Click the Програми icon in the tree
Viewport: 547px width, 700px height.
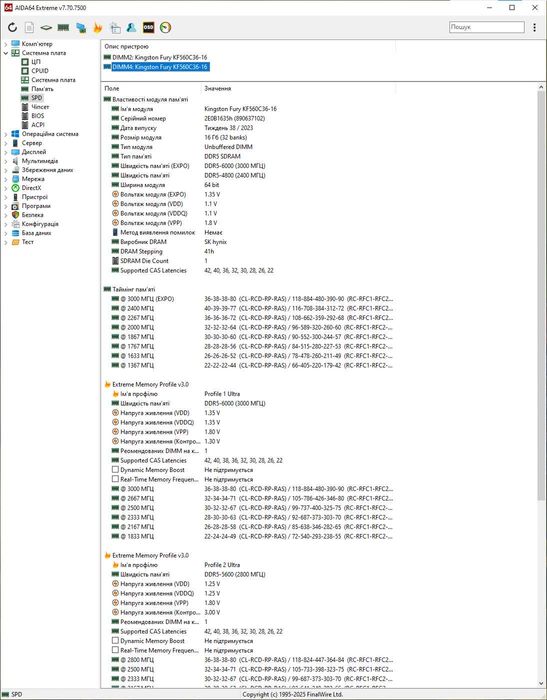[x=15, y=206]
